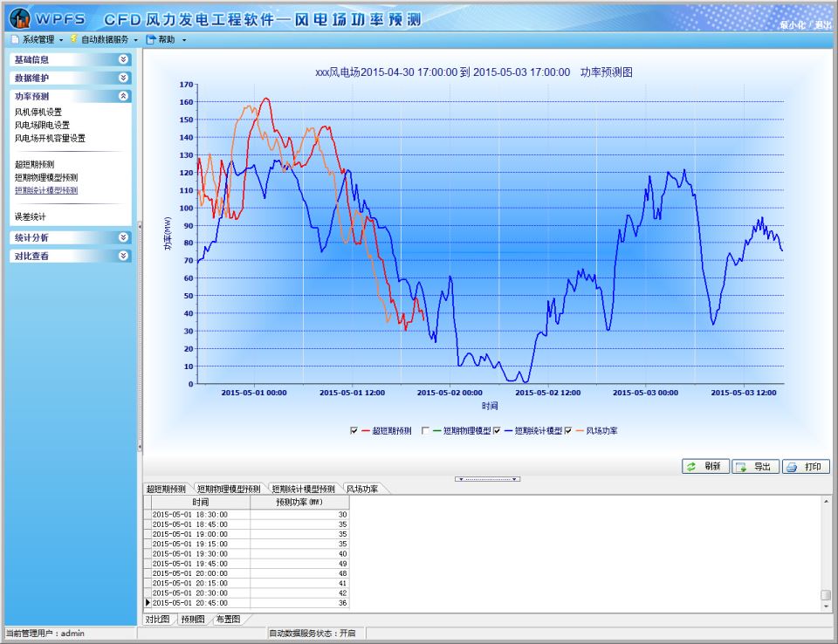The width and height of the screenshot is (838, 644).
Task: Click the sidebar vertical splitter handle
Action: point(140,337)
